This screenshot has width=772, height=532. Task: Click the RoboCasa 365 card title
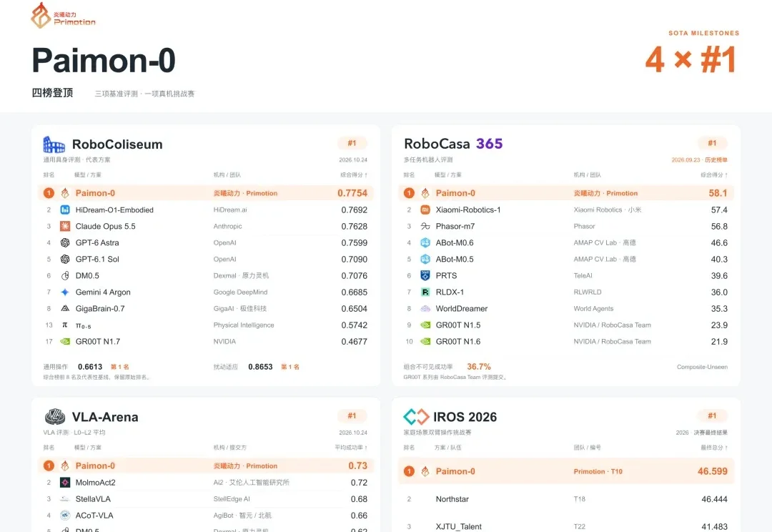453,144
